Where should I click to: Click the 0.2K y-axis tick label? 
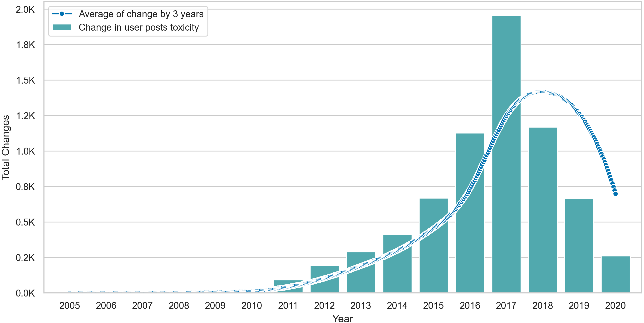(x=25, y=258)
